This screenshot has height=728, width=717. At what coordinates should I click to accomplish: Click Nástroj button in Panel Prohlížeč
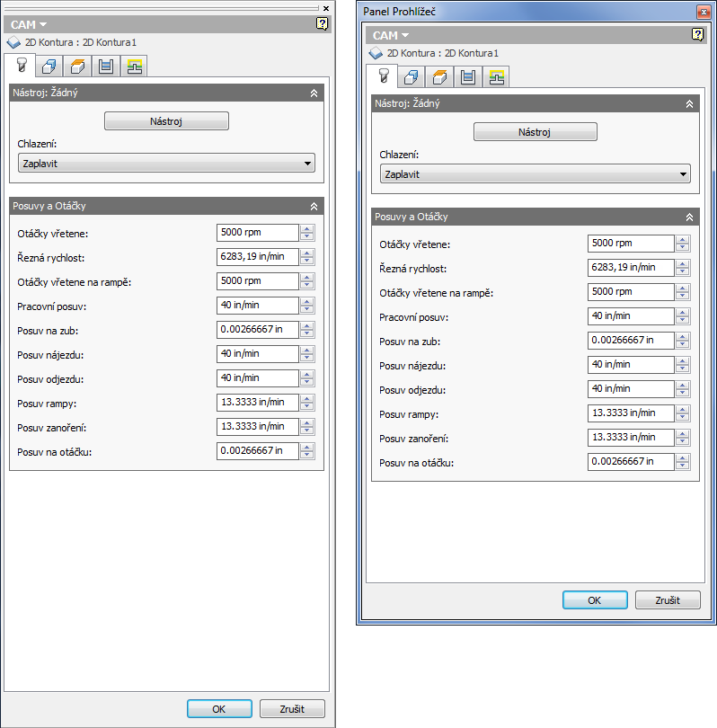pos(536,132)
